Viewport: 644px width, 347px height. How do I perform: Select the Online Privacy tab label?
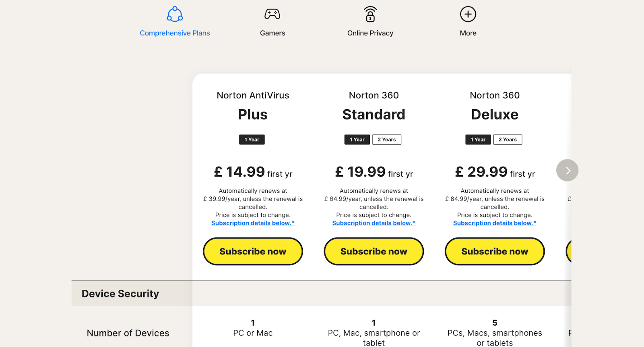coord(370,33)
